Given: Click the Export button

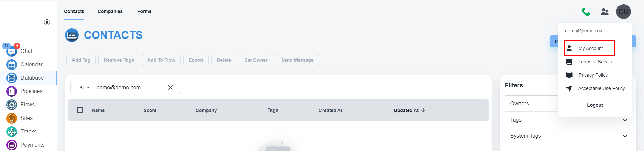Looking at the screenshot, I should pyautogui.click(x=196, y=60).
